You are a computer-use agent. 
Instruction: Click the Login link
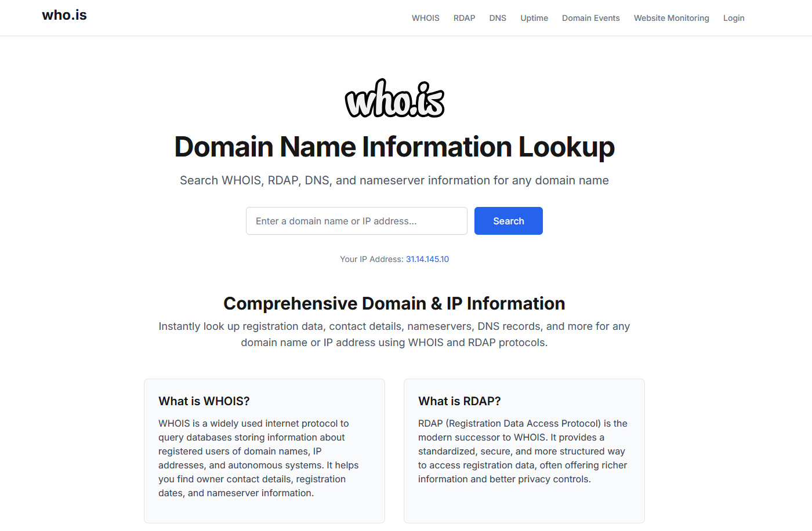[x=733, y=18]
